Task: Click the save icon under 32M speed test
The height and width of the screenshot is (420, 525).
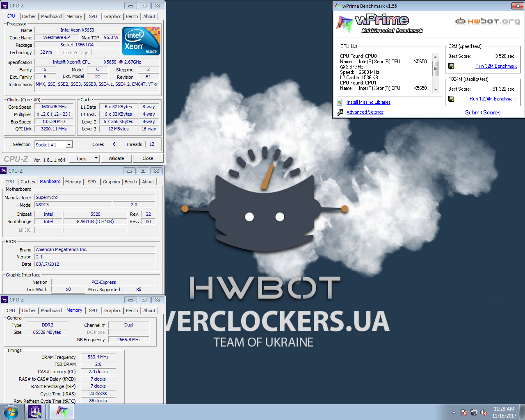Action: [x=451, y=66]
